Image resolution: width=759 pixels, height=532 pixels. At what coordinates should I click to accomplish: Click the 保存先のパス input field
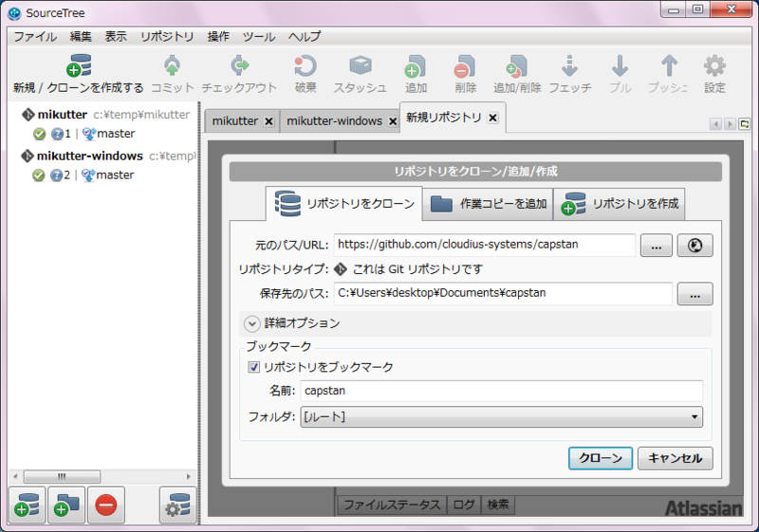click(x=503, y=294)
